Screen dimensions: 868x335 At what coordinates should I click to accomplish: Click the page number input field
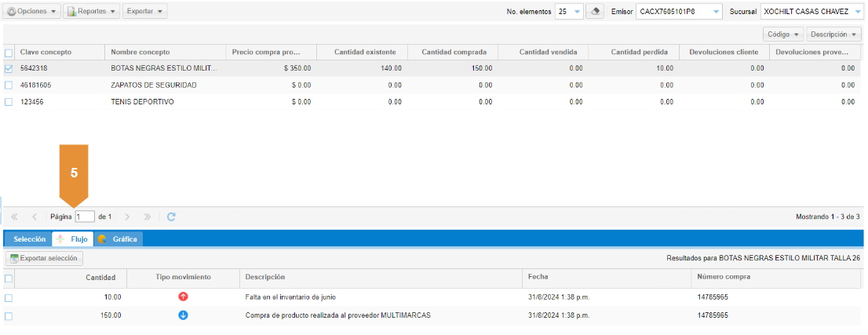tap(85, 217)
